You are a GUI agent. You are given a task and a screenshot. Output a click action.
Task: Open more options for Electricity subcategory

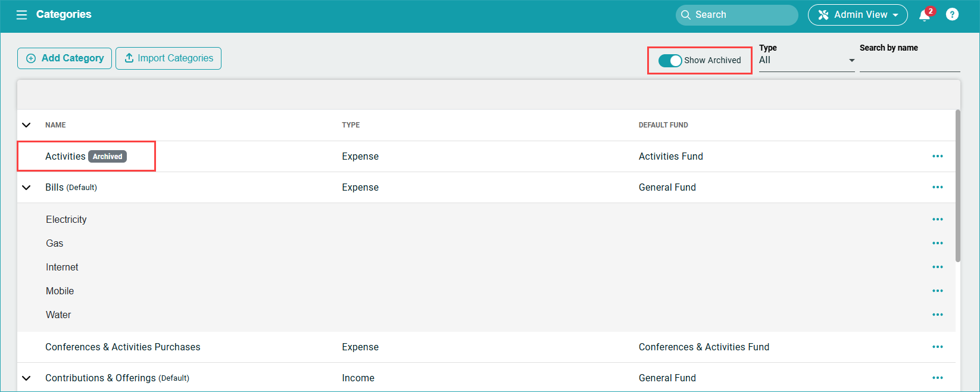point(937,219)
